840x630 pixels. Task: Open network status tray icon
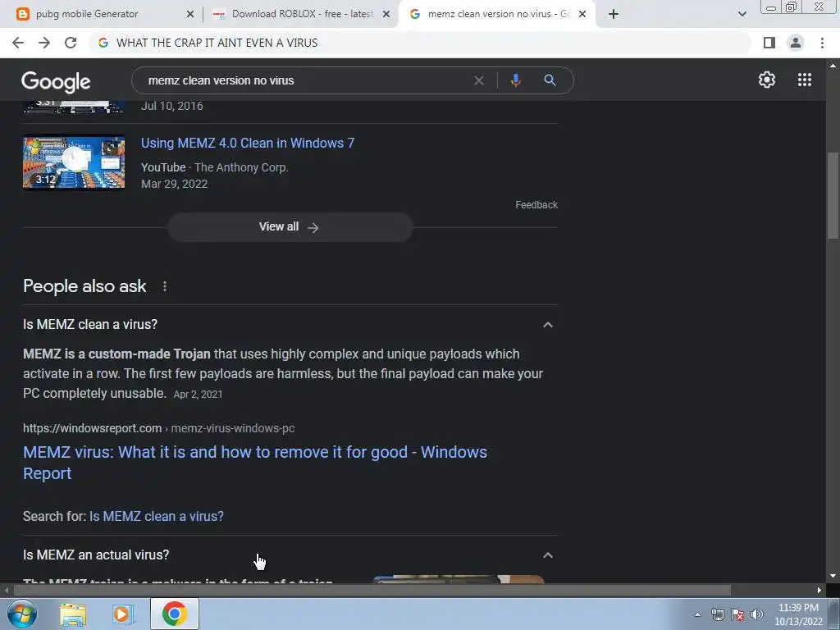pos(717,614)
